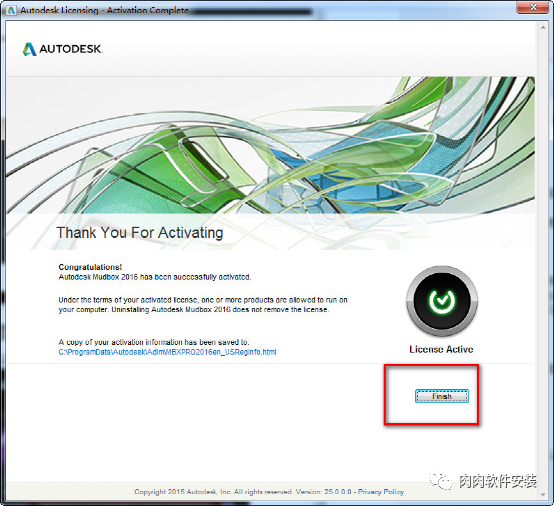This screenshot has height=506, width=554.
Task: Click the License Active checkmark icon
Action: point(442,301)
